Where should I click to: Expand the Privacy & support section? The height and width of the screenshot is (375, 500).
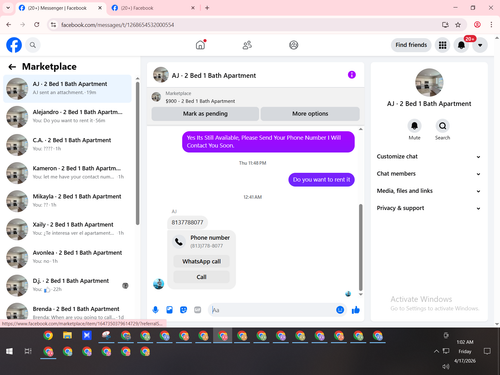pyautogui.click(x=429, y=208)
